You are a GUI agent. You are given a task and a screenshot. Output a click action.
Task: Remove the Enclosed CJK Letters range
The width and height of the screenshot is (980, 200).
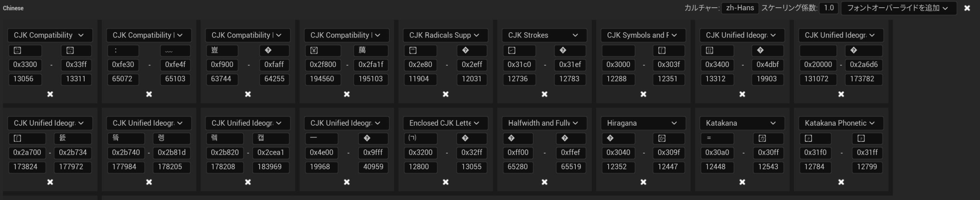click(x=446, y=182)
